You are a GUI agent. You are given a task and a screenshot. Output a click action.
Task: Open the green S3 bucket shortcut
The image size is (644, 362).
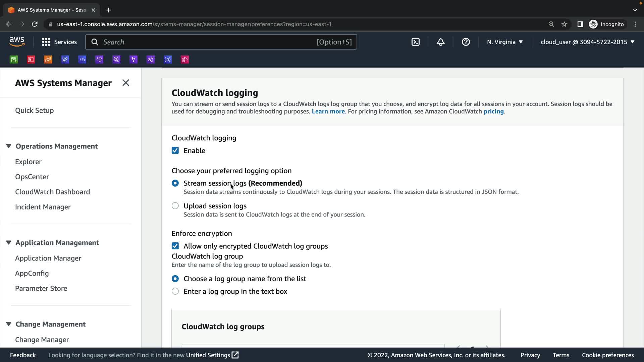coord(14,60)
